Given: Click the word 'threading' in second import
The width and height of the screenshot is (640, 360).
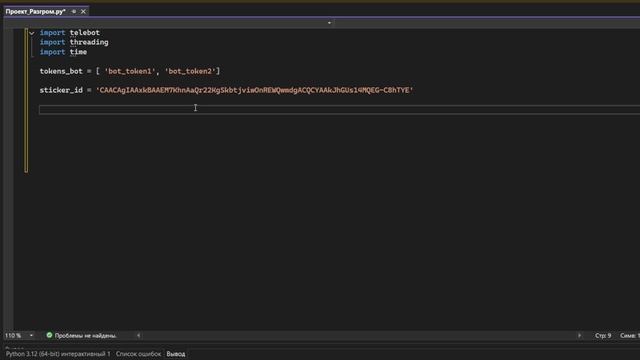Looking at the screenshot, I should (x=89, y=42).
